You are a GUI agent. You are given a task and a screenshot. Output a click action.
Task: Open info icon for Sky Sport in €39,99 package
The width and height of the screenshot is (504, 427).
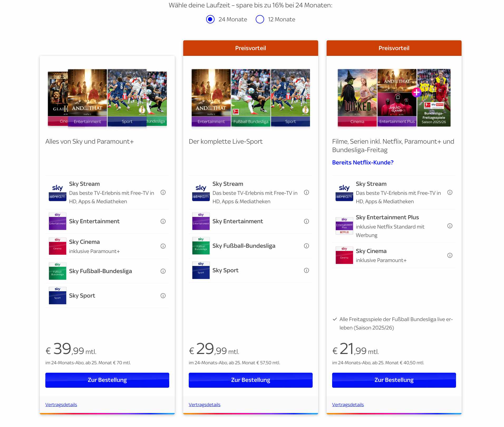tap(163, 296)
